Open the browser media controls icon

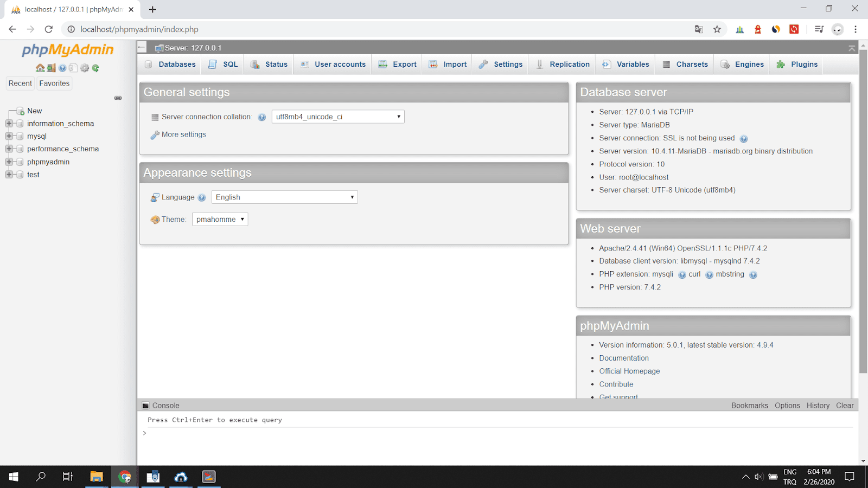point(819,29)
